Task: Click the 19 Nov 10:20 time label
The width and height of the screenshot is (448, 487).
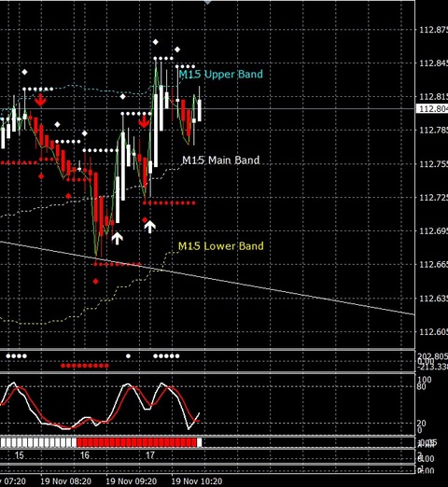Action: click(x=197, y=481)
